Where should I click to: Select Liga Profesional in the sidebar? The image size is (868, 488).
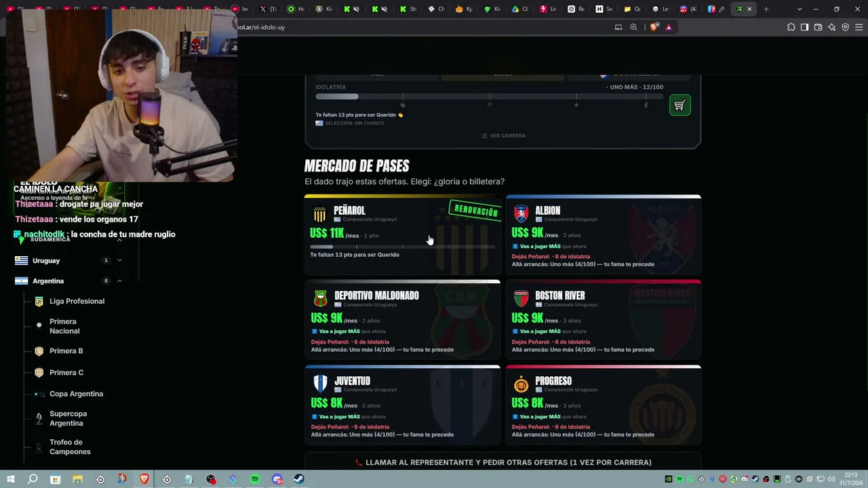[x=77, y=302]
